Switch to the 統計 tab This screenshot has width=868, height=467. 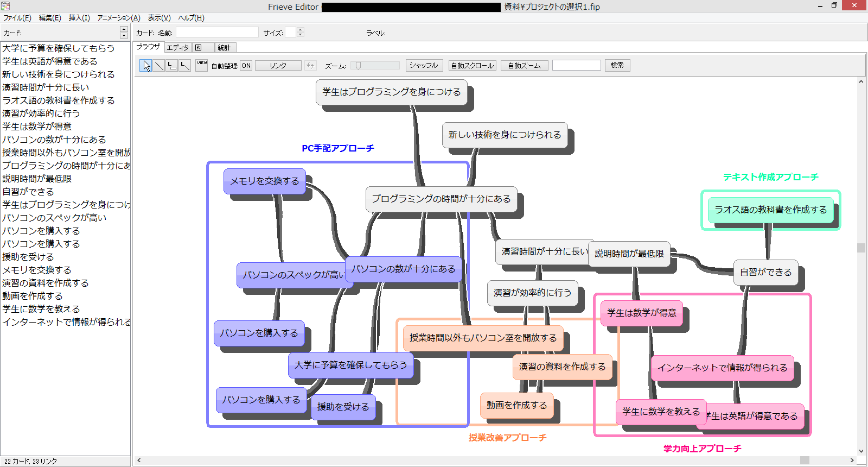tap(225, 48)
